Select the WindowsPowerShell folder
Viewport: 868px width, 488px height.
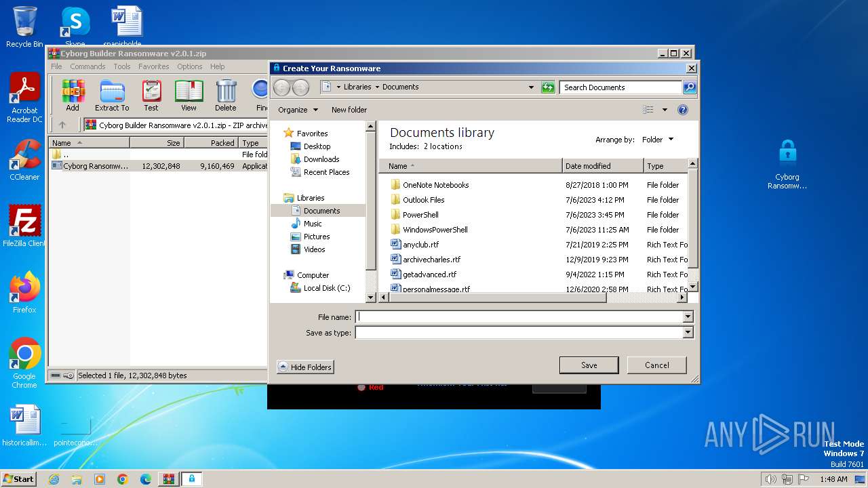(435, 230)
